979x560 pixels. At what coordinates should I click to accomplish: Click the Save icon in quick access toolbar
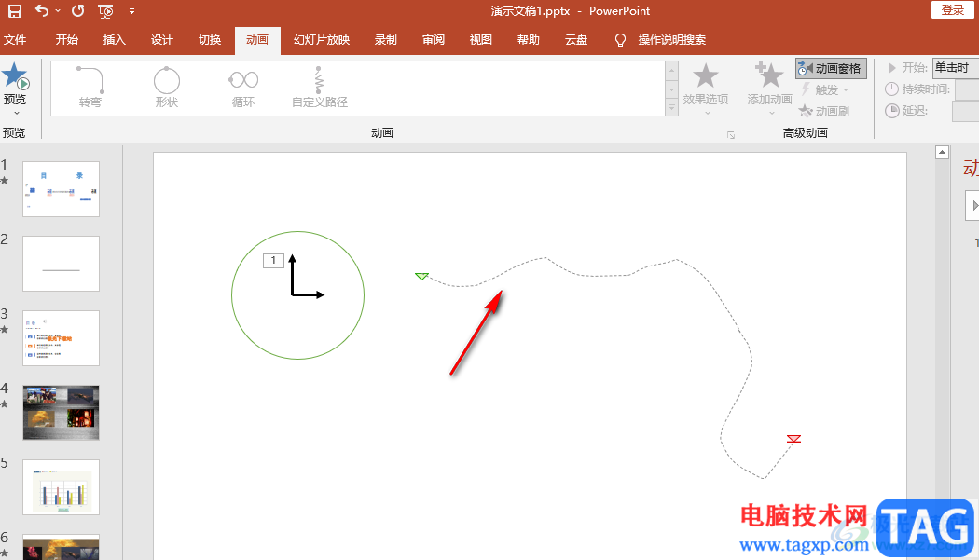14,10
